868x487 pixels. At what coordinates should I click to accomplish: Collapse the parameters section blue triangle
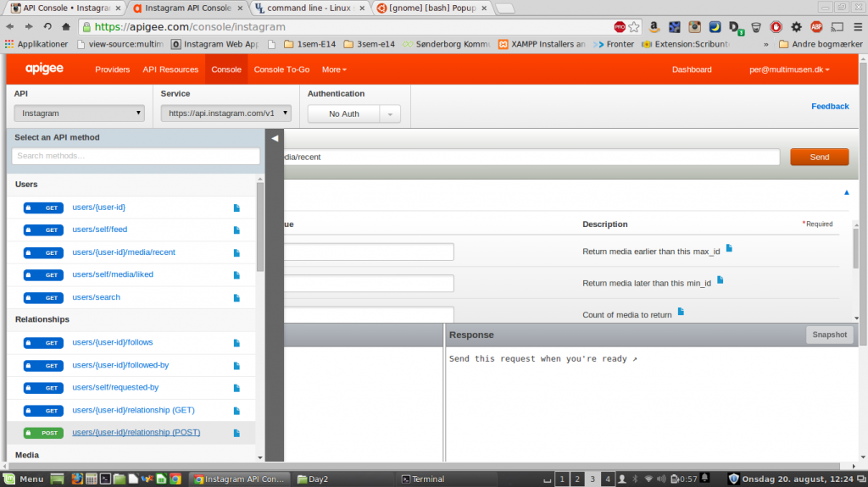(847, 192)
